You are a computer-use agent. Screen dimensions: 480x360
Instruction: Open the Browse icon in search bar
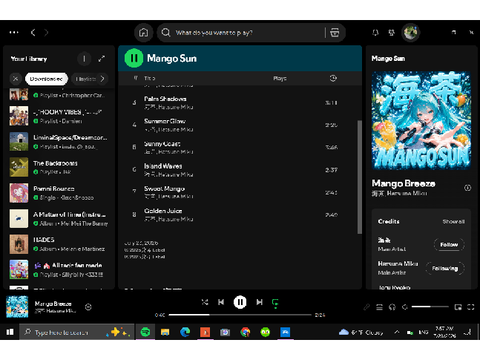[x=334, y=32]
